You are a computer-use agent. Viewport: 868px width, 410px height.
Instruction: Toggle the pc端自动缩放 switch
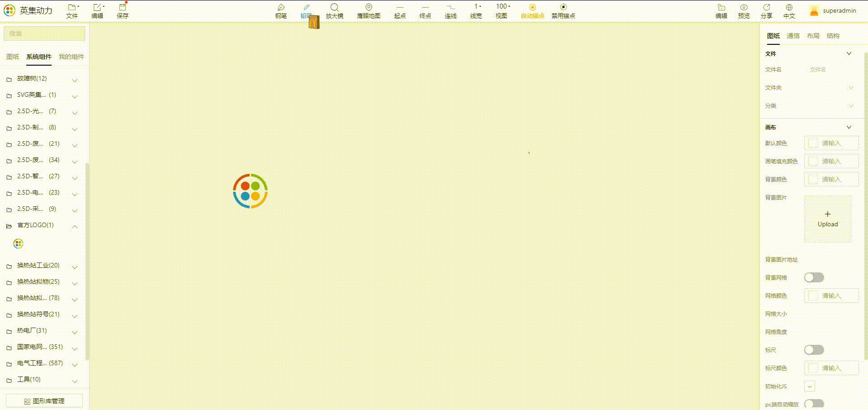tap(814, 404)
